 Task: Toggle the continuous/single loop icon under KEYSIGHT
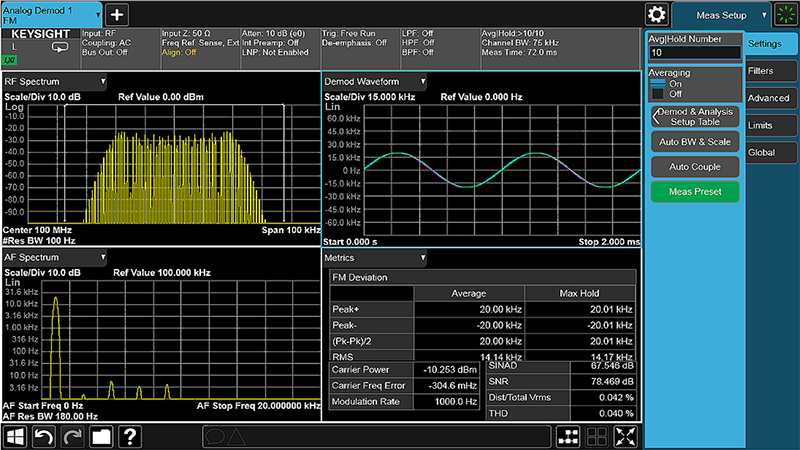[59, 46]
